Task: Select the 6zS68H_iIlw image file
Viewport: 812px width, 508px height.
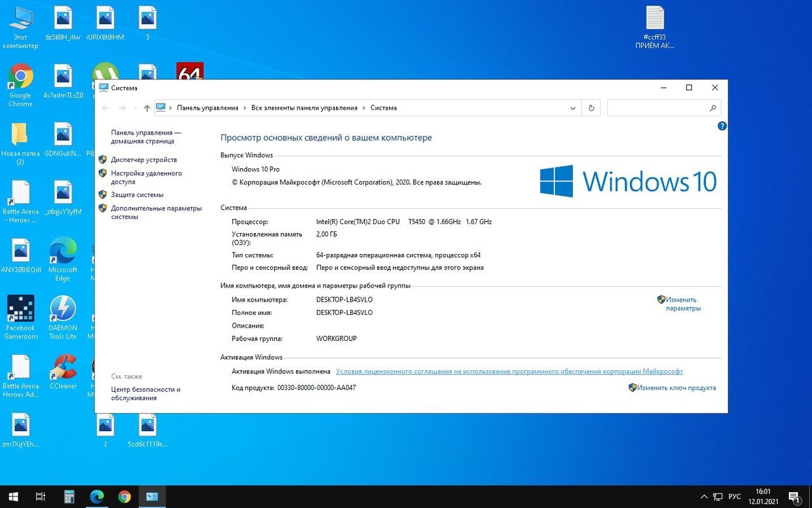Action: click(63, 23)
